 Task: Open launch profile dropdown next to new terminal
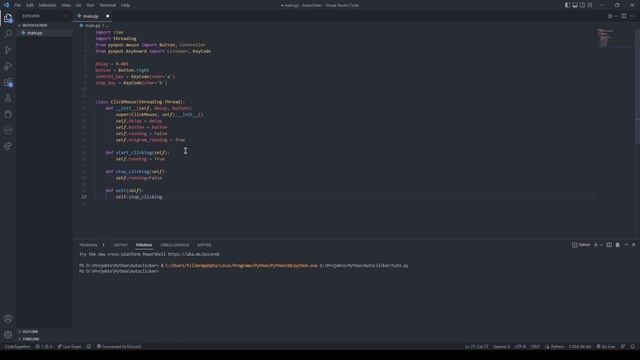(601, 245)
